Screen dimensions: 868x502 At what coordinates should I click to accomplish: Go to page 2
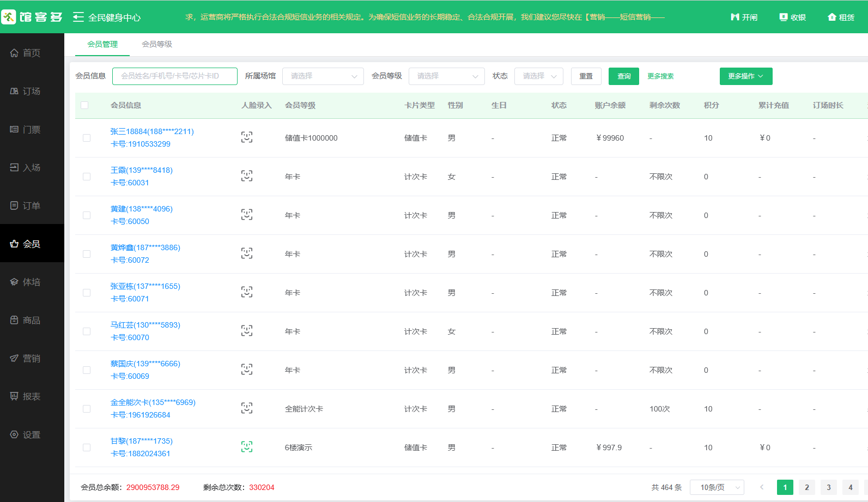point(807,487)
